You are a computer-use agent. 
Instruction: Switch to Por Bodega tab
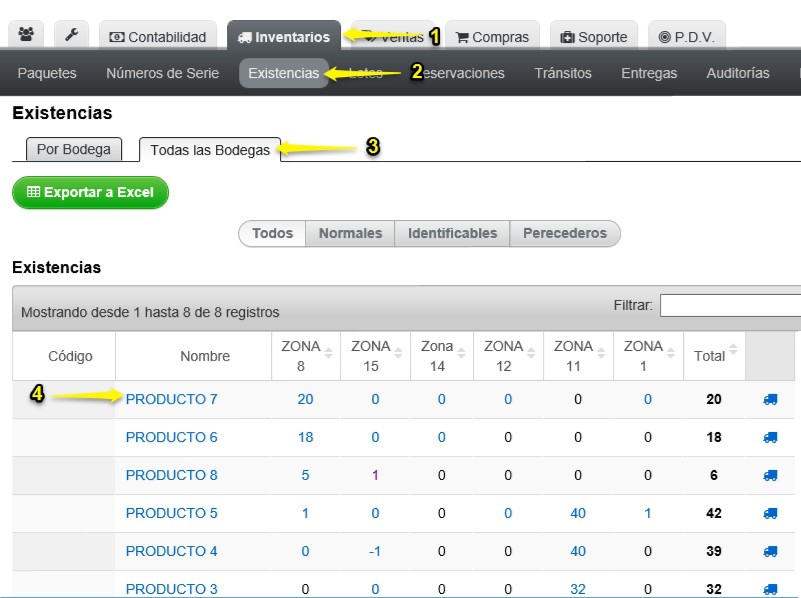click(x=74, y=149)
